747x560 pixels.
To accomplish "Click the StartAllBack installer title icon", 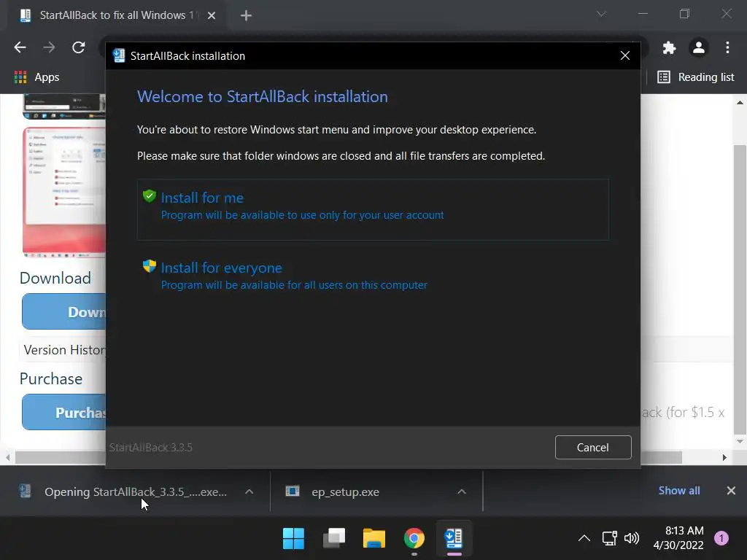I will coord(119,55).
